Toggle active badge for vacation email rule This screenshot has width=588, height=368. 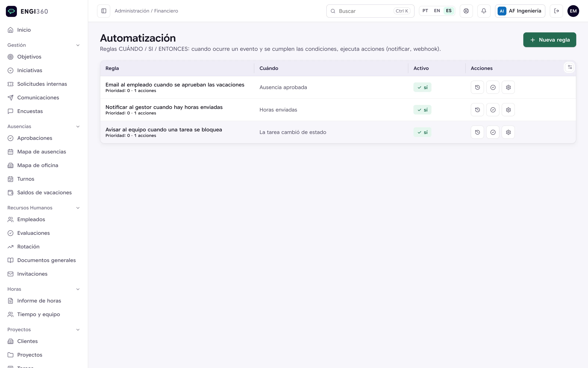[422, 87]
